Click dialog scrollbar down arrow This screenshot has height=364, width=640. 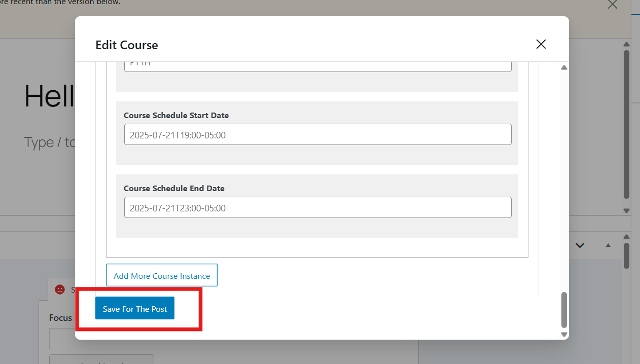[564, 334]
